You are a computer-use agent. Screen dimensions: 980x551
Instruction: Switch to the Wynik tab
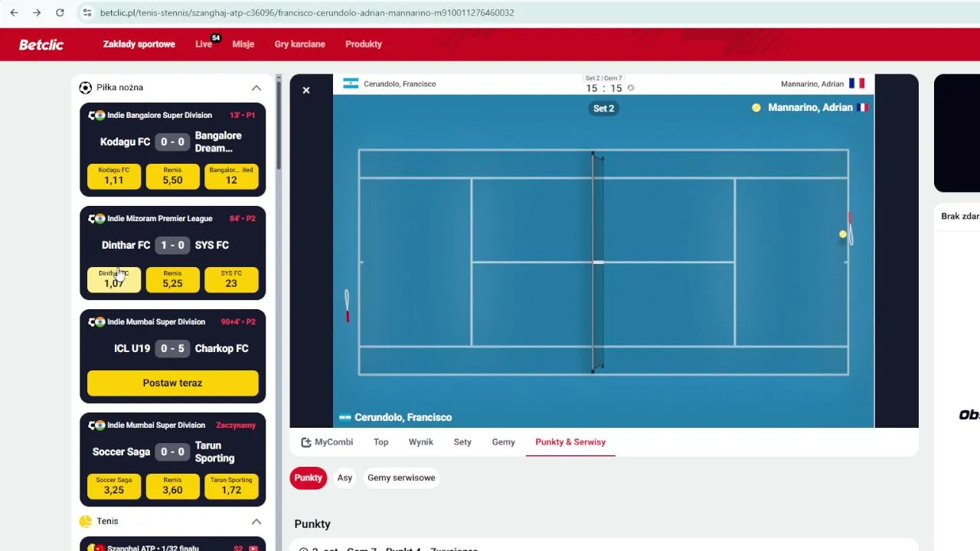point(421,442)
